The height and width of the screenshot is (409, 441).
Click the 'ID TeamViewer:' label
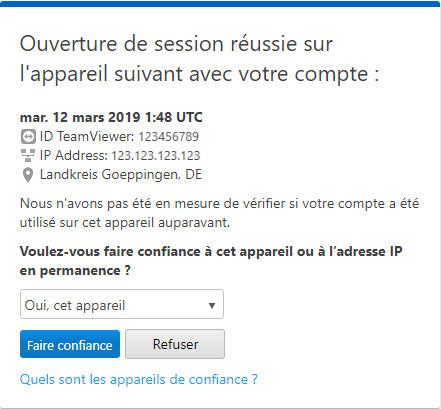tap(87, 137)
